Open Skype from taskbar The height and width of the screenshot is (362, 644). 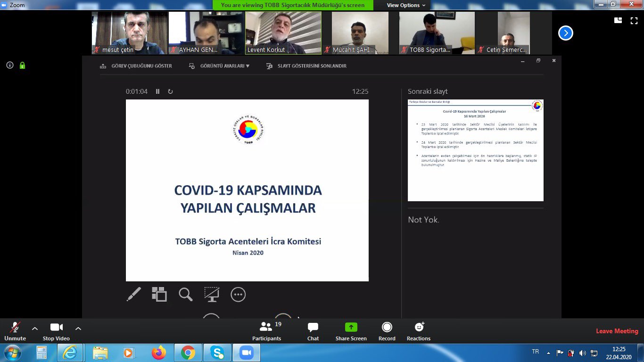click(218, 352)
